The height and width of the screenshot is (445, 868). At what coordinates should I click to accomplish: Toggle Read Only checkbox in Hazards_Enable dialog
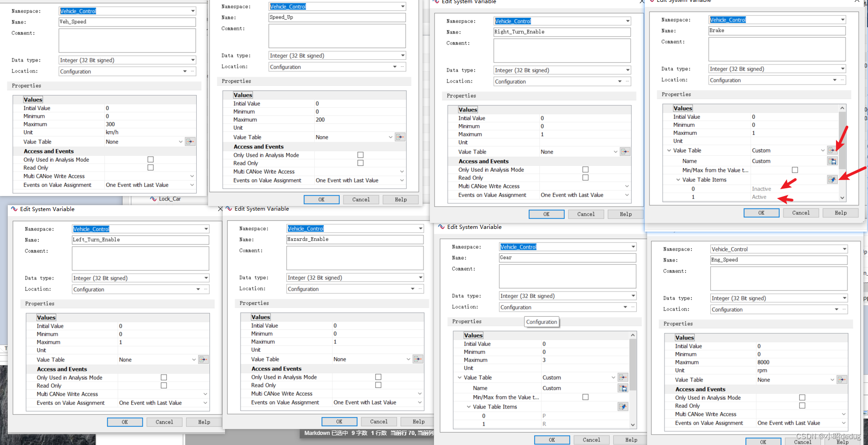378,385
